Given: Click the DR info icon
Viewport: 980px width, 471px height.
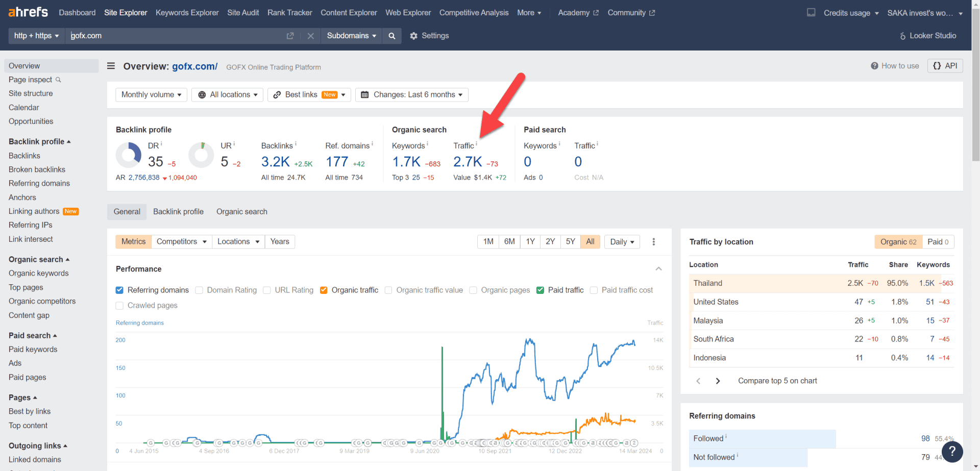Looking at the screenshot, I should tap(161, 143).
